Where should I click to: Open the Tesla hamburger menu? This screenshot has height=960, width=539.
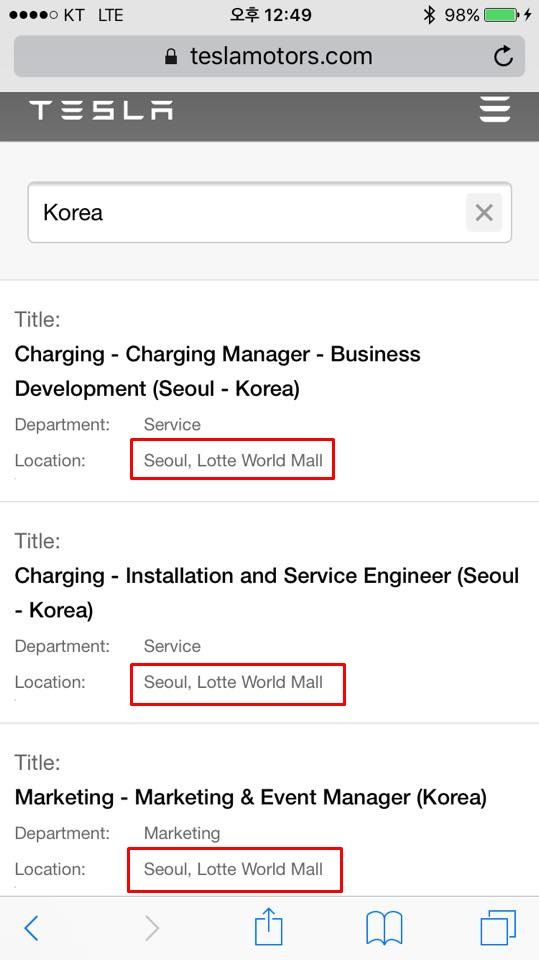(495, 110)
